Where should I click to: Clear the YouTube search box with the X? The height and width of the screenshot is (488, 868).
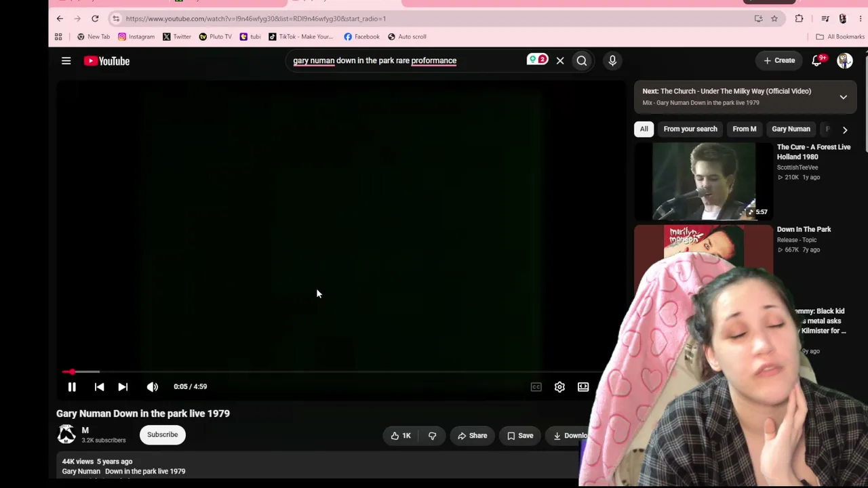[x=560, y=61]
